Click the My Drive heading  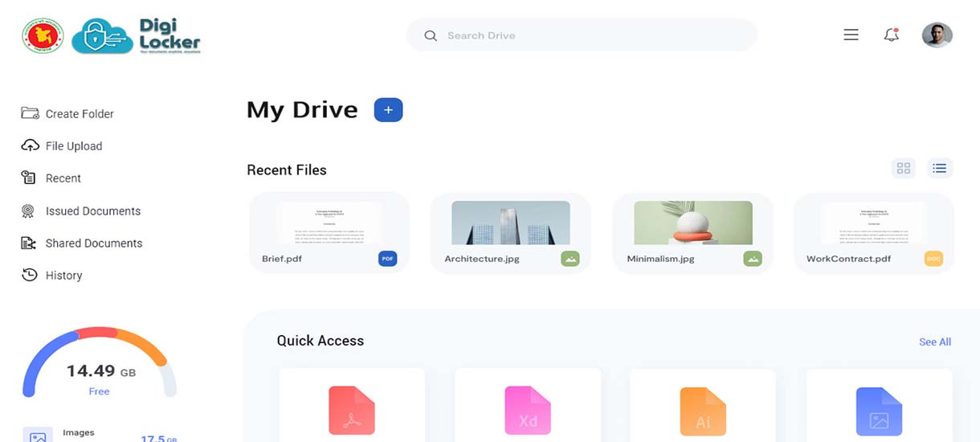[x=302, y=110]
